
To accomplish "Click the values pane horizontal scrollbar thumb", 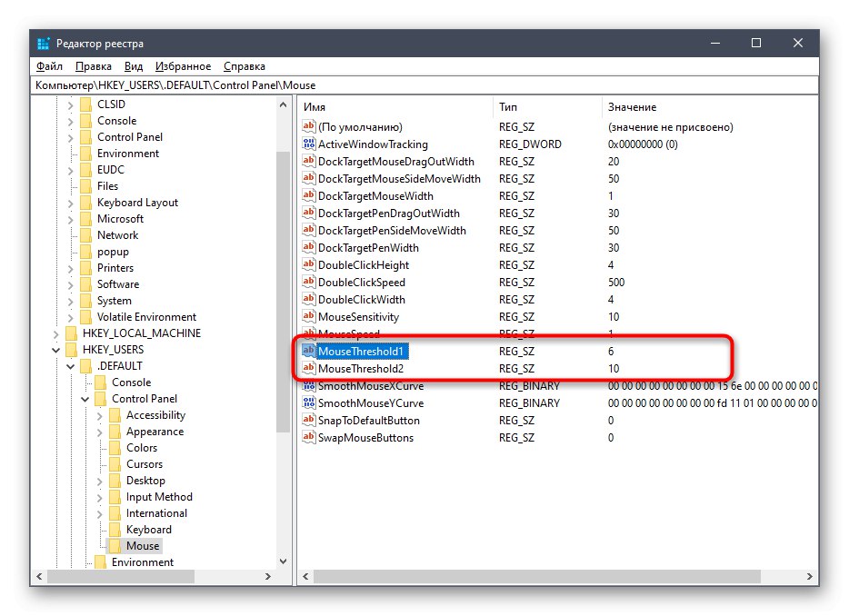I will 536,577.
